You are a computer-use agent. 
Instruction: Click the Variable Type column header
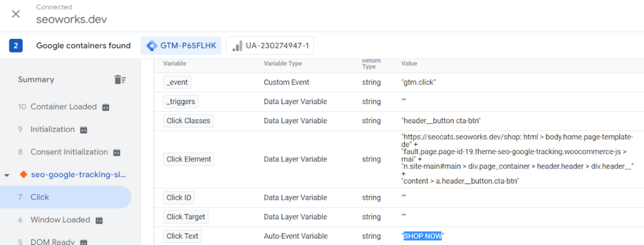[282, 63]
